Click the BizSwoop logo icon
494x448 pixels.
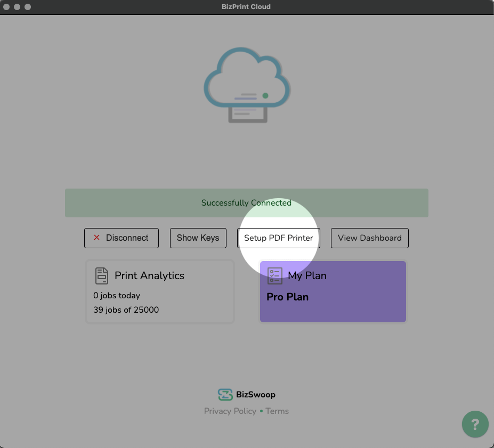[225, 395]
